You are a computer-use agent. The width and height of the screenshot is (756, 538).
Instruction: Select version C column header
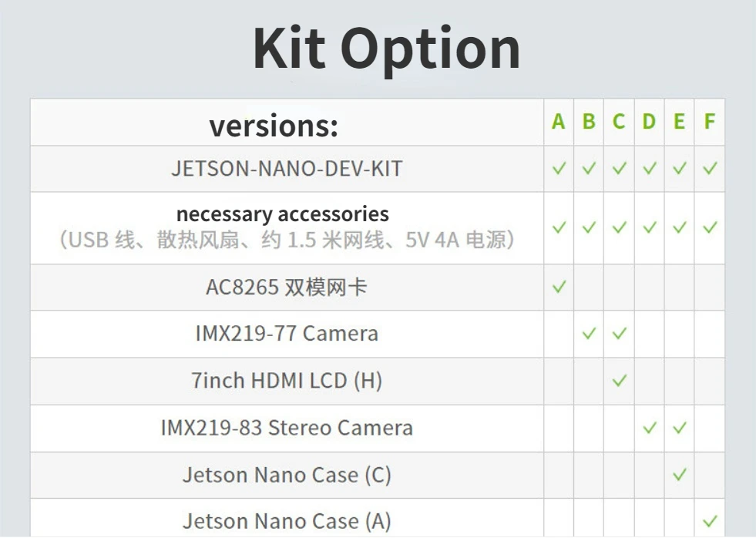click(619, 122)
